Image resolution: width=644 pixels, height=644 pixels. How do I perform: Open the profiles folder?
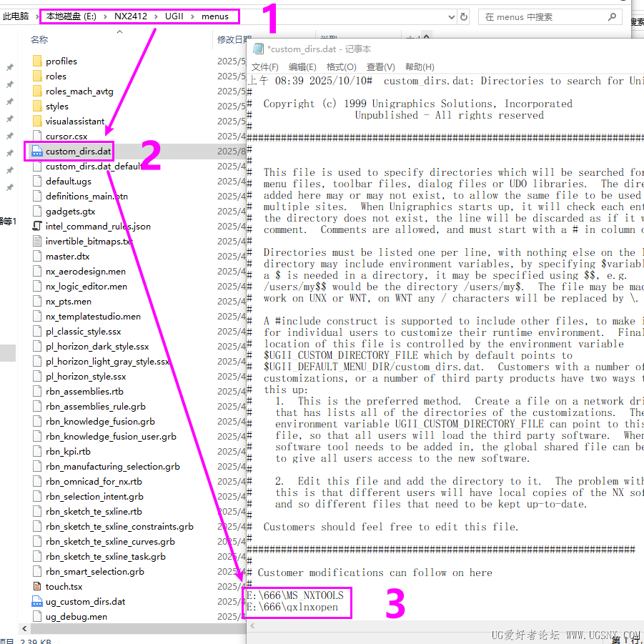coord(61,61)
